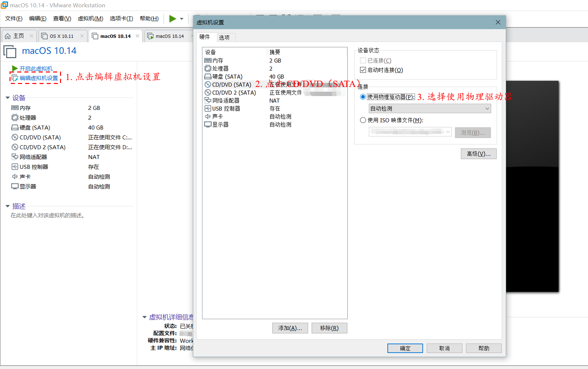Close the 虚拟机设置 dialog
The width and height of the screenshot is (588, 369).
498,22
